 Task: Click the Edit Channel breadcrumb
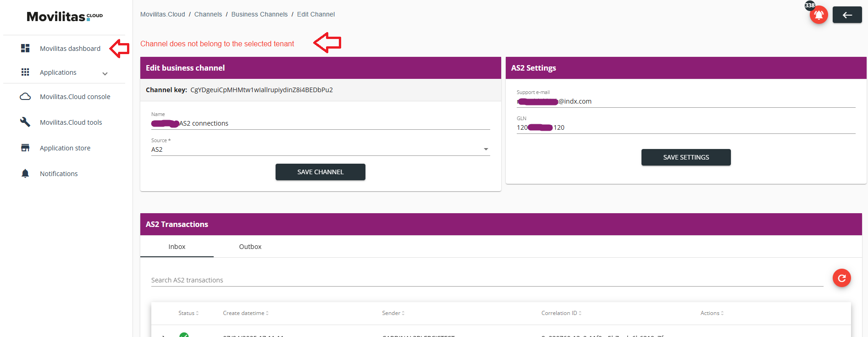pyautogui.click(x=316, y=14)
